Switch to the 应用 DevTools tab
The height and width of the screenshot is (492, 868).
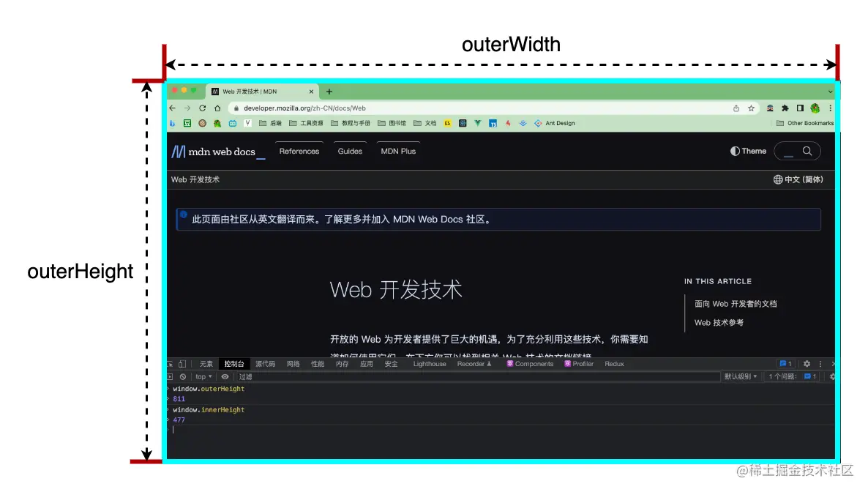(367, 364)
